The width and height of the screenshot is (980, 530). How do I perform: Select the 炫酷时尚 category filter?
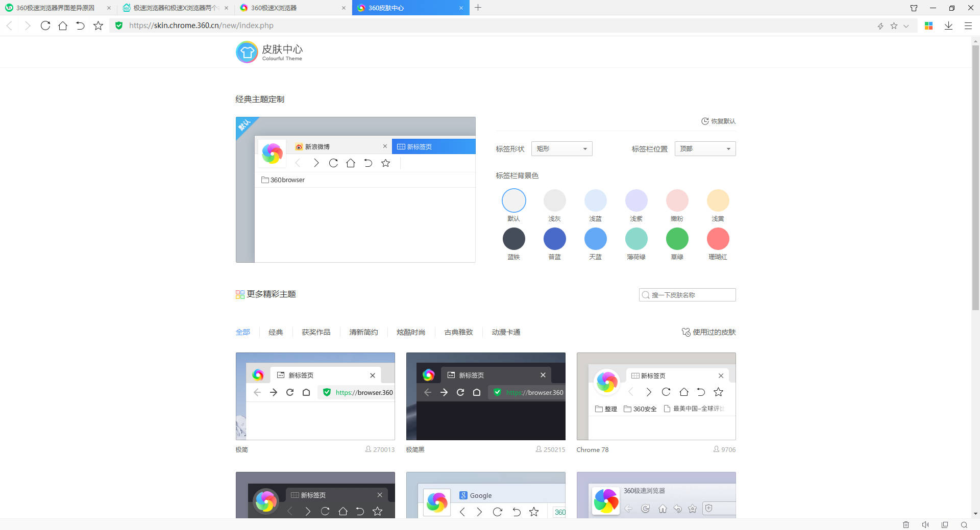pos(411,332)
